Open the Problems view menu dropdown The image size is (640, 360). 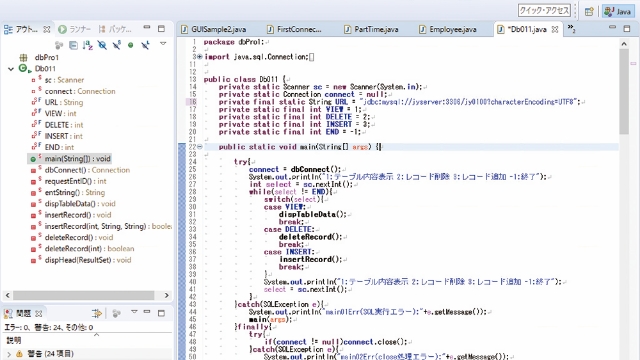(134, 312)
